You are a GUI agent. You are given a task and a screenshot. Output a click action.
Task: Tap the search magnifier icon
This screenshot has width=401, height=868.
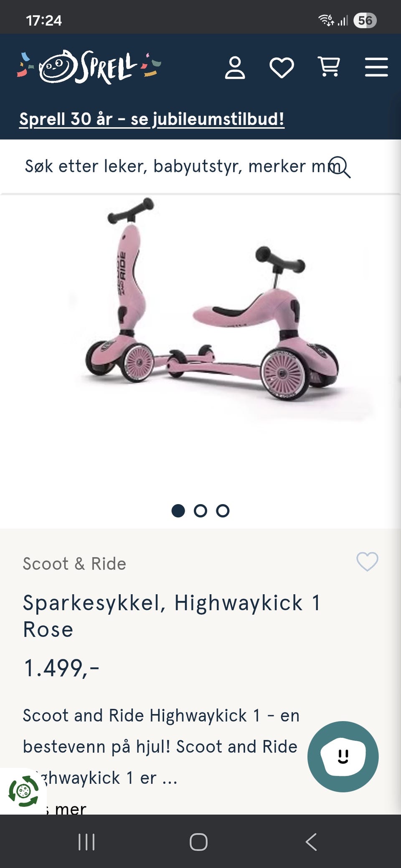pos(339,167)
